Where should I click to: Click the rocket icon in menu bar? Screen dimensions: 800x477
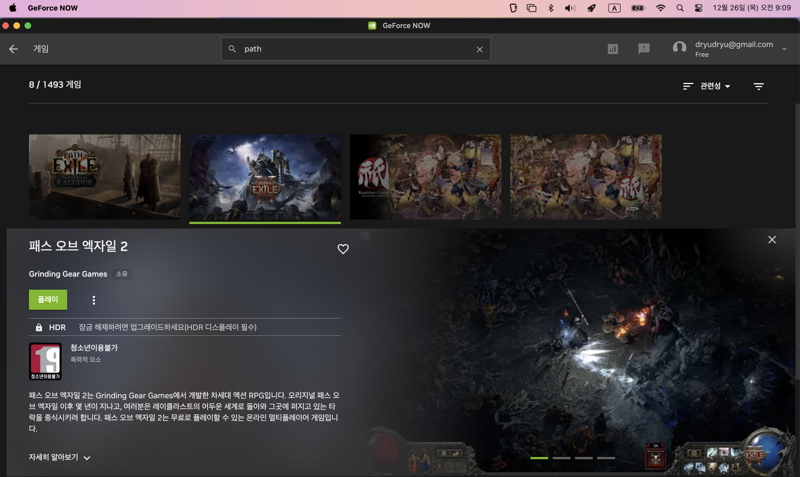(591, 8)
